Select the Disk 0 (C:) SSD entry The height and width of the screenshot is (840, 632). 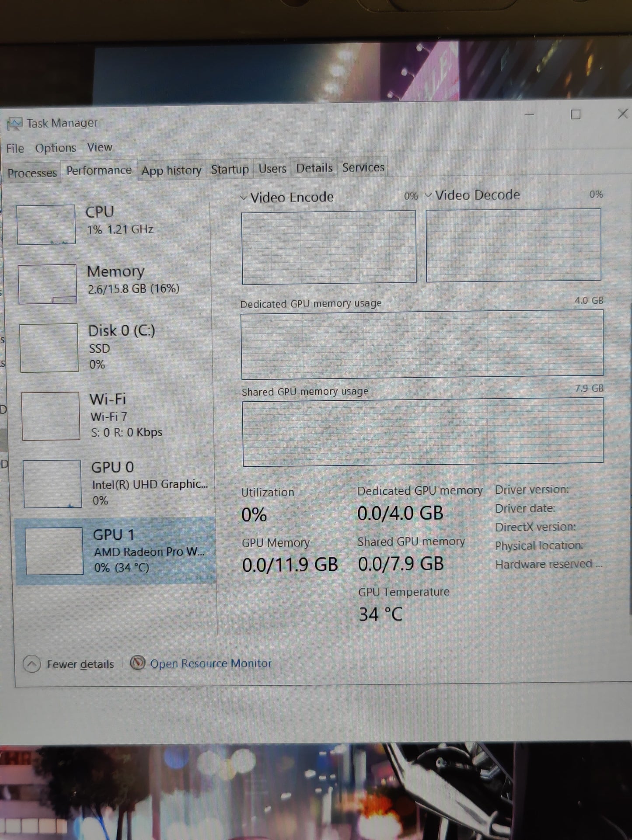coord(115,347)
